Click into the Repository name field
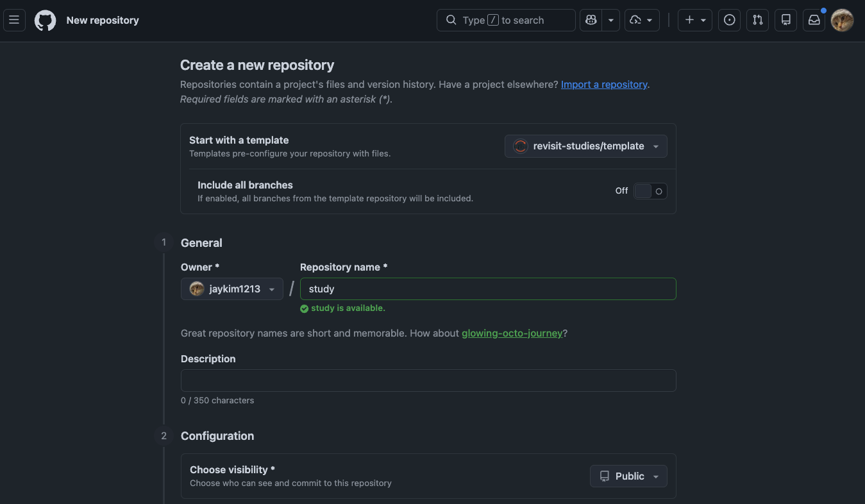This screenshot has height=504, width=865. (488, 289)
